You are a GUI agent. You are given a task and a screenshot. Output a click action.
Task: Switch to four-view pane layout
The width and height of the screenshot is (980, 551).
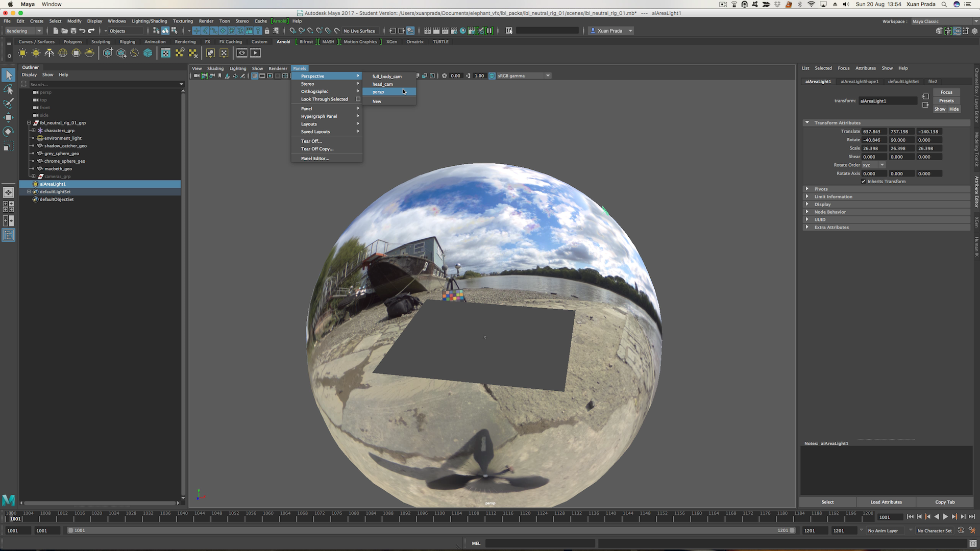pyautogui.click(x=9, y=206)
